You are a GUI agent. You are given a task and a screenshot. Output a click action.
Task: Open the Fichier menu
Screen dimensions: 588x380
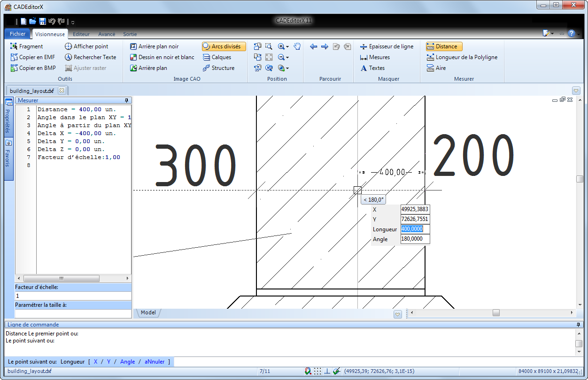click(x=18, y=34)
